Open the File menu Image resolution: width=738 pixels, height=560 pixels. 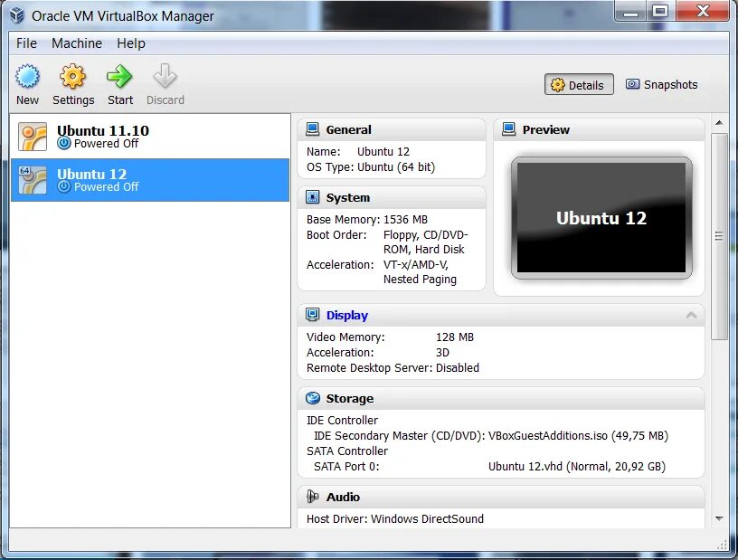26,43
